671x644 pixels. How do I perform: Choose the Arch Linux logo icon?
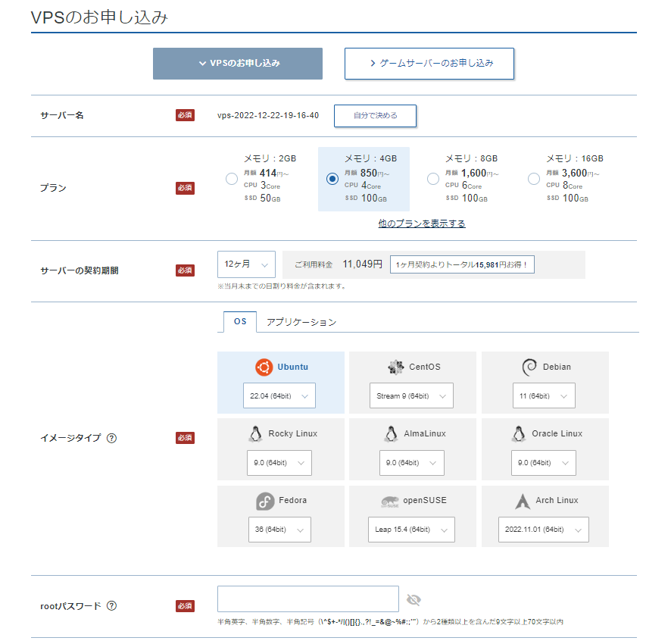pyautogui.click(x=523, y=501)
